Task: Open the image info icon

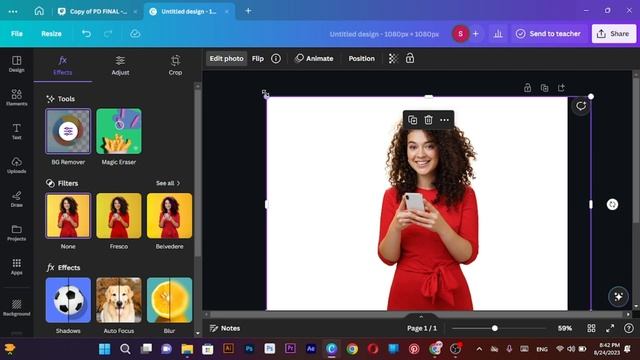Action: [276, 59]
